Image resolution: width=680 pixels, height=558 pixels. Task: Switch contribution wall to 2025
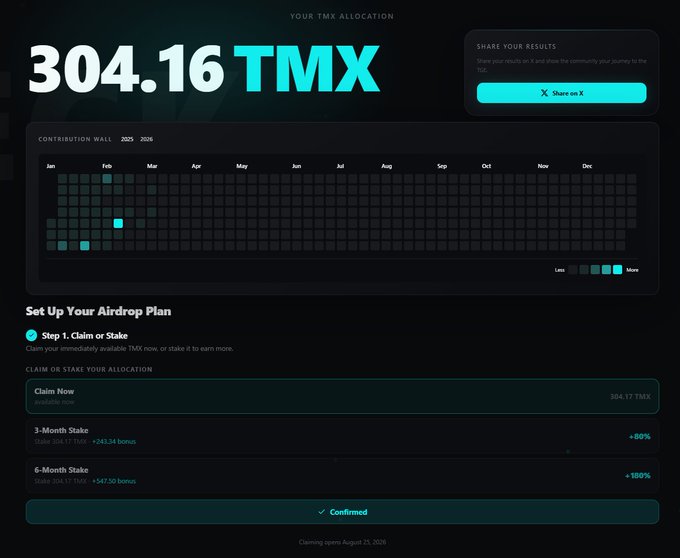(127, 139)
